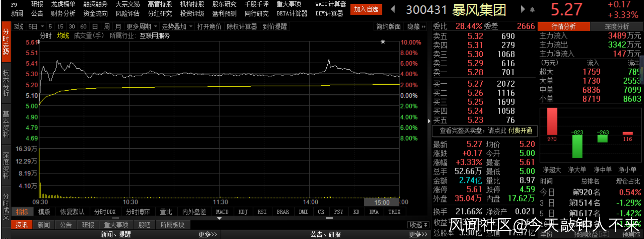The image size is (644, 239).
Task: Click the green 净大单 bar labeled -823
Action: click(577, 146)
